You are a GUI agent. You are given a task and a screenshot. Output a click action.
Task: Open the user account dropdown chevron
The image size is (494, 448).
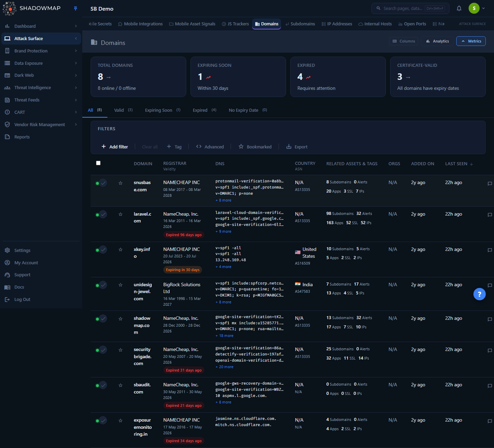[x=483, y=8]
